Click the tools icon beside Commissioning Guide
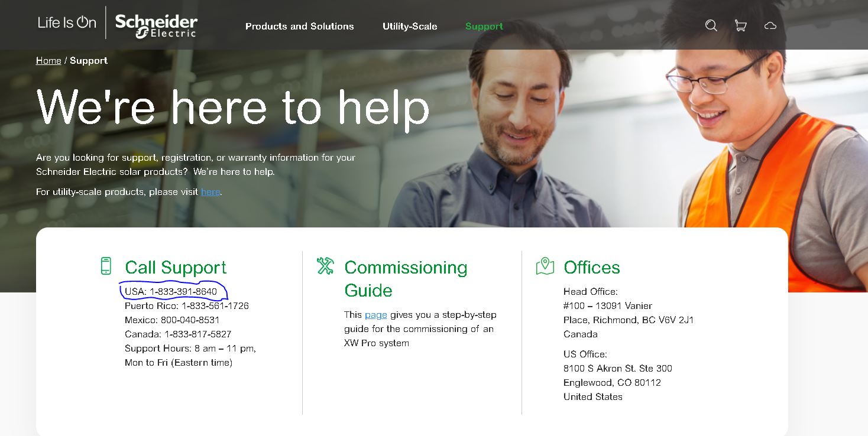The image size is (868, 436). tap(325, 266)
